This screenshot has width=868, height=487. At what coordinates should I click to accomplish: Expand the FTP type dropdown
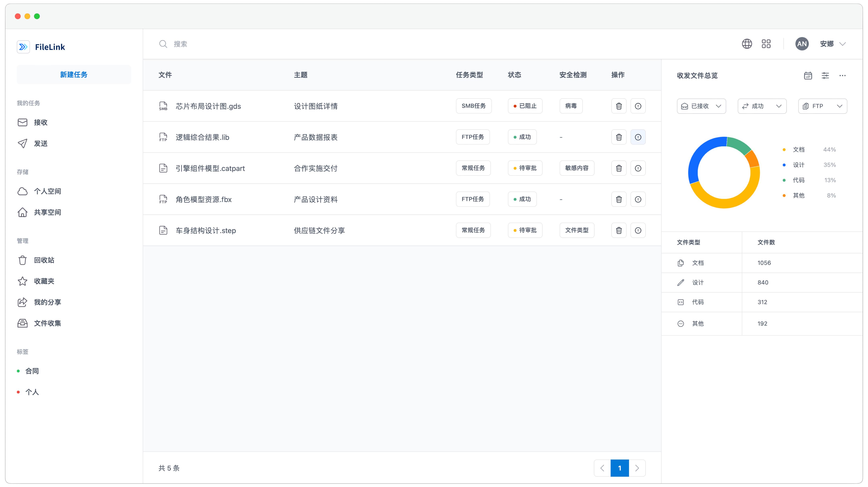coord(823,106)
